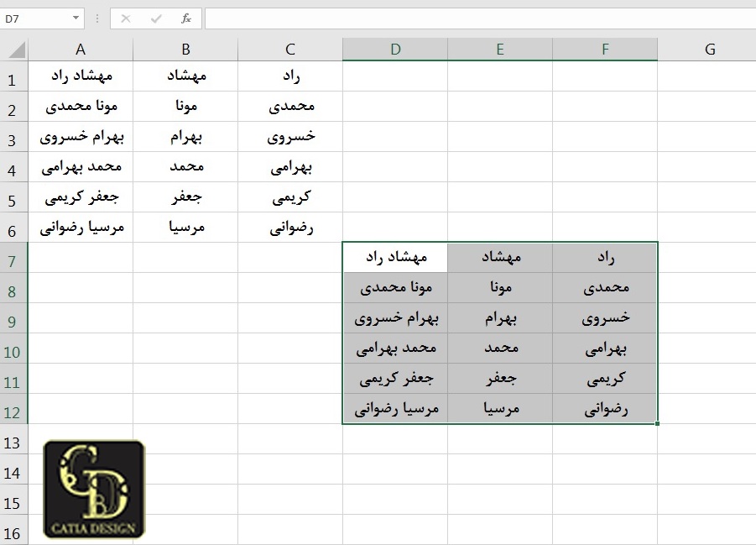Click cell B6 containing مرسیا
This screenshot has height=545, width=756.
coord(185,228)
